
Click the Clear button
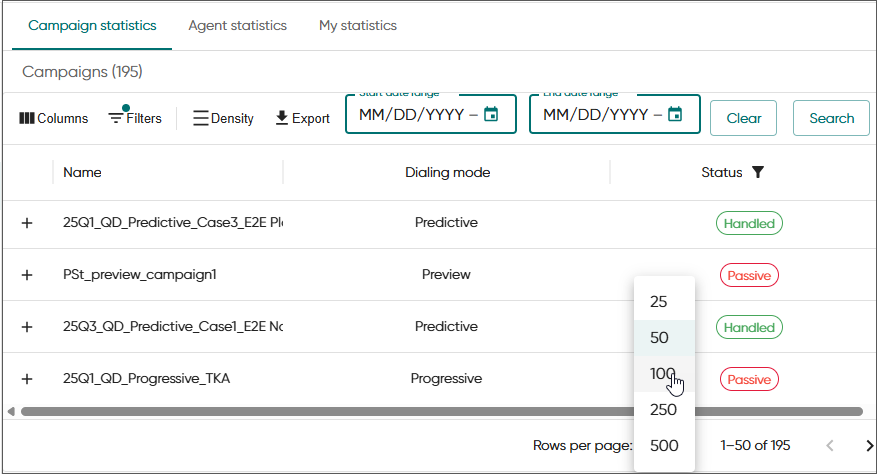click(743, 118)
